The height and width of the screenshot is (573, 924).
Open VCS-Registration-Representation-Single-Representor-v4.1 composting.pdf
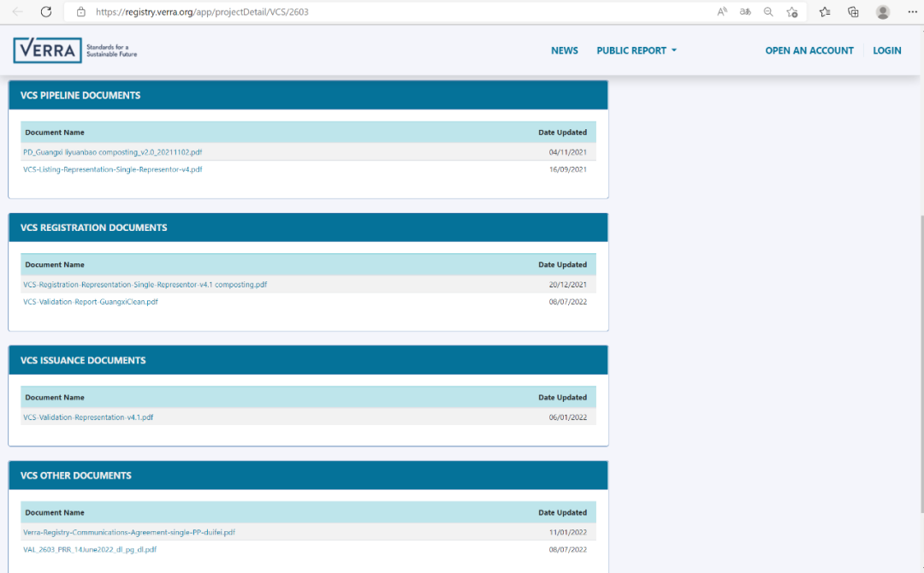click(x=145, y=285)
